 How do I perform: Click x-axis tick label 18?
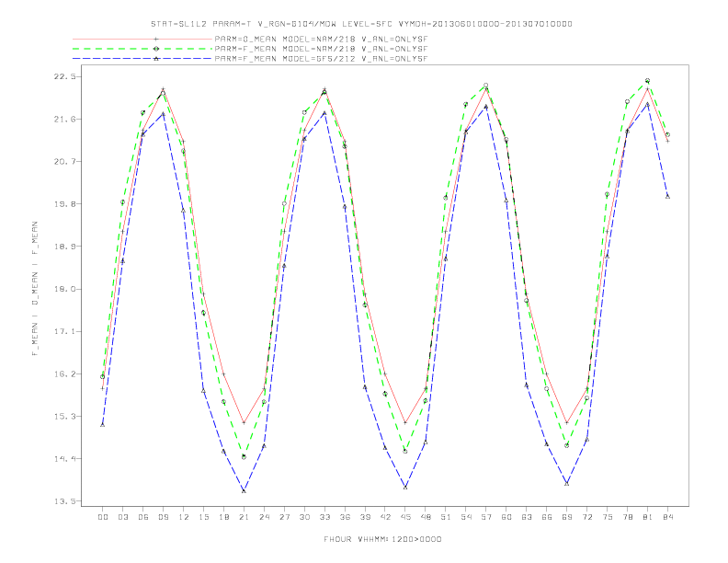click(x=223, y=517)
